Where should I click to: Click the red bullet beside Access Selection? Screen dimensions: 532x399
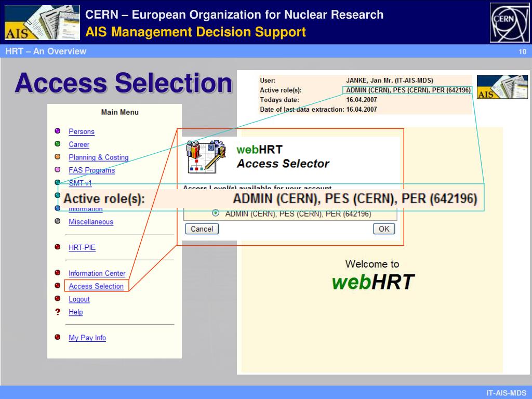(58, 286)
